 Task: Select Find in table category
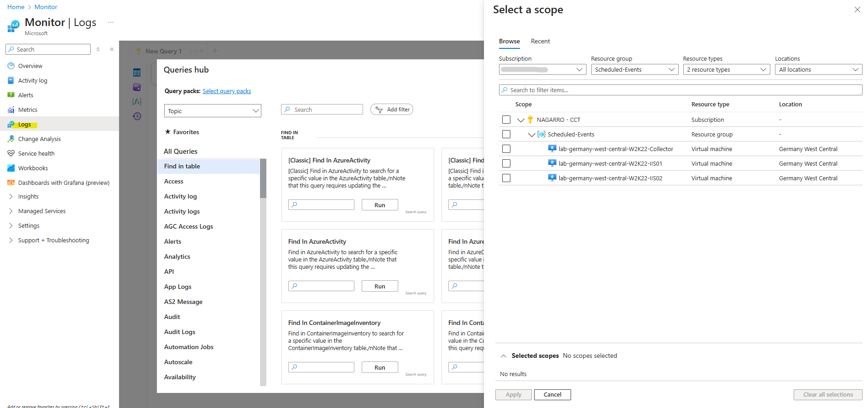(208, 166)
